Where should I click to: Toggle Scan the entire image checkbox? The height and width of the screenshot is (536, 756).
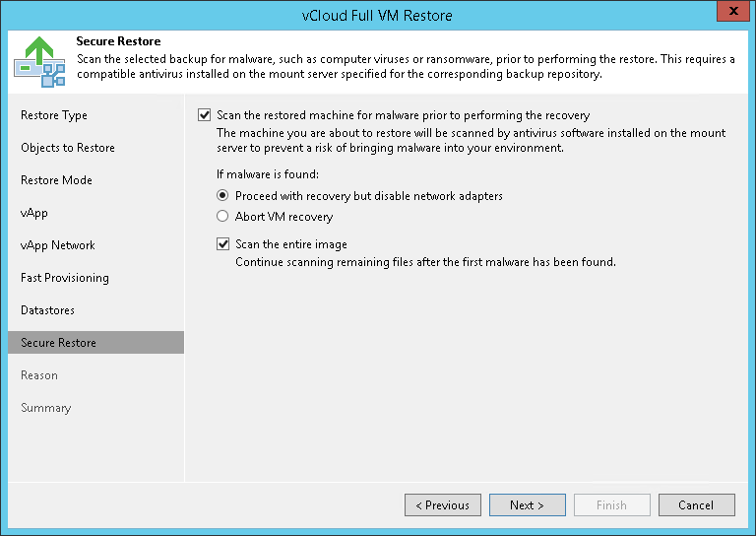[223, 244]
